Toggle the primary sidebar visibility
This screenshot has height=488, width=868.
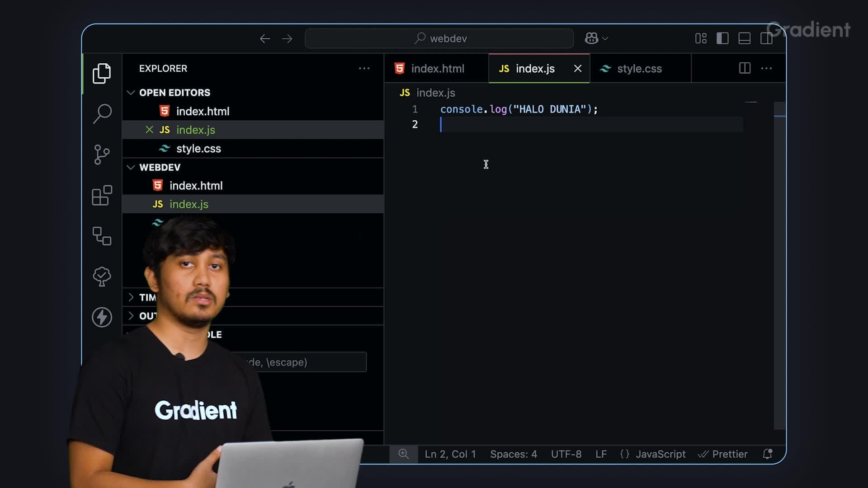[x=722, y=38]
